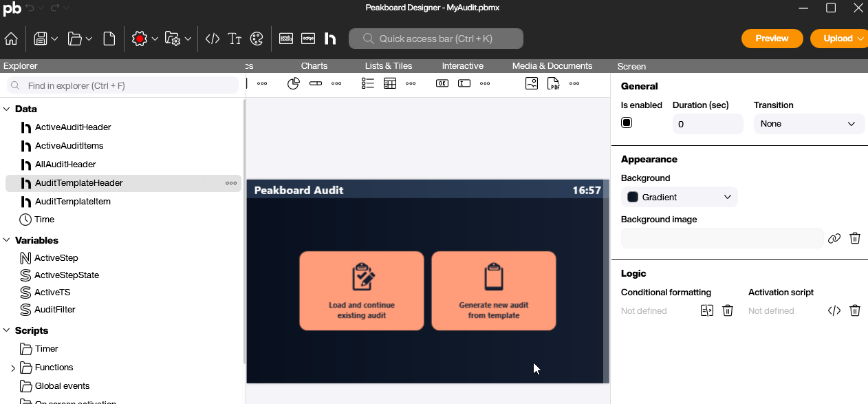Expand the folder-gear dropdown arrow
The width and height of the screenshot is (868, 404).
click(187, 39)
